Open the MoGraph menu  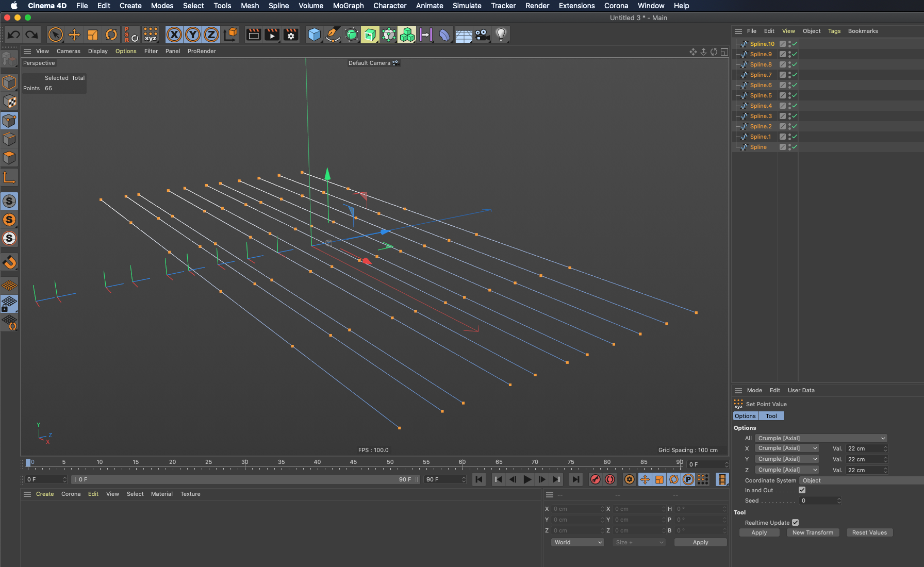click(x=348, y=6)
